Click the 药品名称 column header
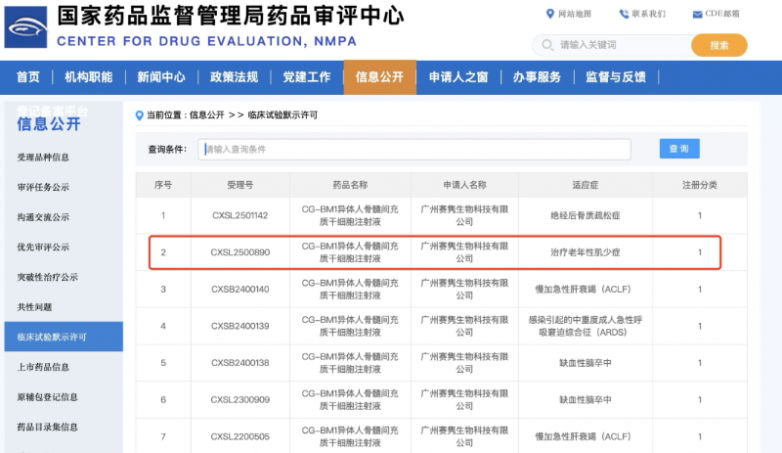 [350, 185]
